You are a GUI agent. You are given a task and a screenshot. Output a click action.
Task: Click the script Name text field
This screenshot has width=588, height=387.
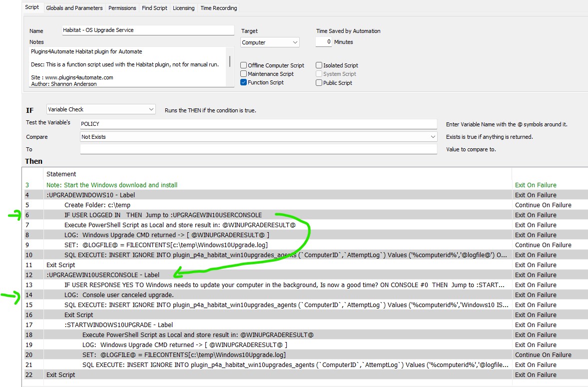(x=148, y=30)
